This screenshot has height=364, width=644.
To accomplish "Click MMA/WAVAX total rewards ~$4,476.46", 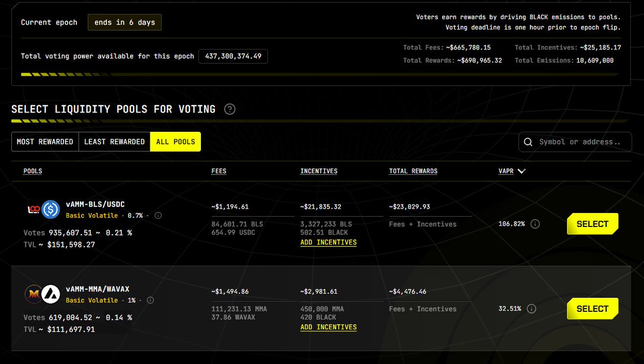I will tap(408, 291).
